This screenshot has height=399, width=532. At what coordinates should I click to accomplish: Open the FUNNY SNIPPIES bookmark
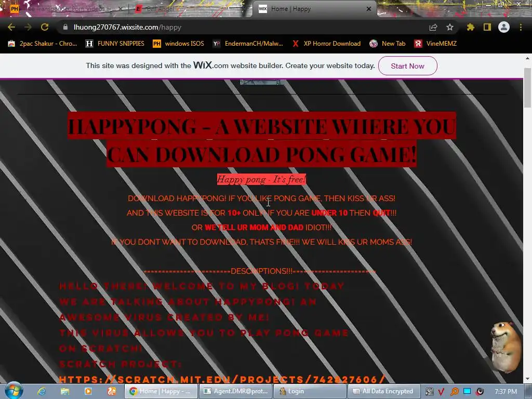(x=115, y=44)
